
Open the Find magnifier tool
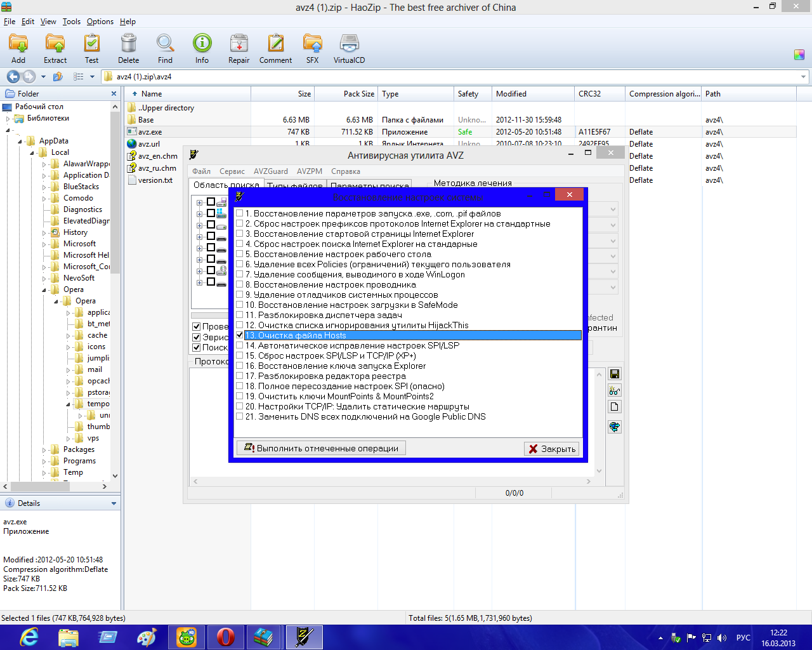tap(165, 49)
